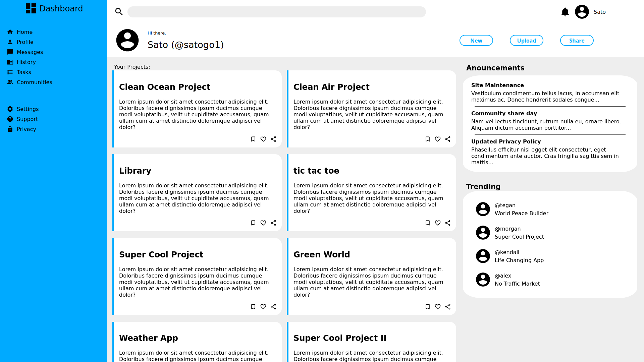Open Privacy in sidebar
The width and height of the screenshot is (644, 362).
click(x=21, y=129)
